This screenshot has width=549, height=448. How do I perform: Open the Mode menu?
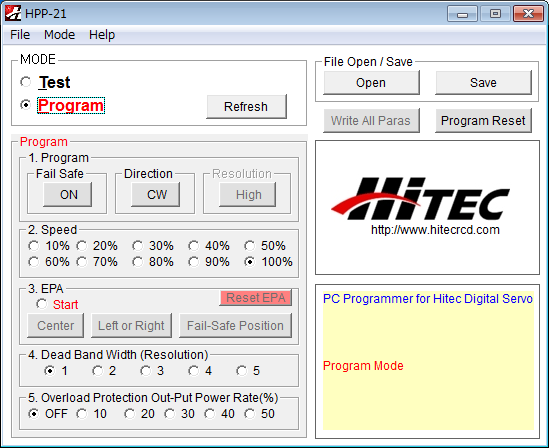click(x=60, y=35)
